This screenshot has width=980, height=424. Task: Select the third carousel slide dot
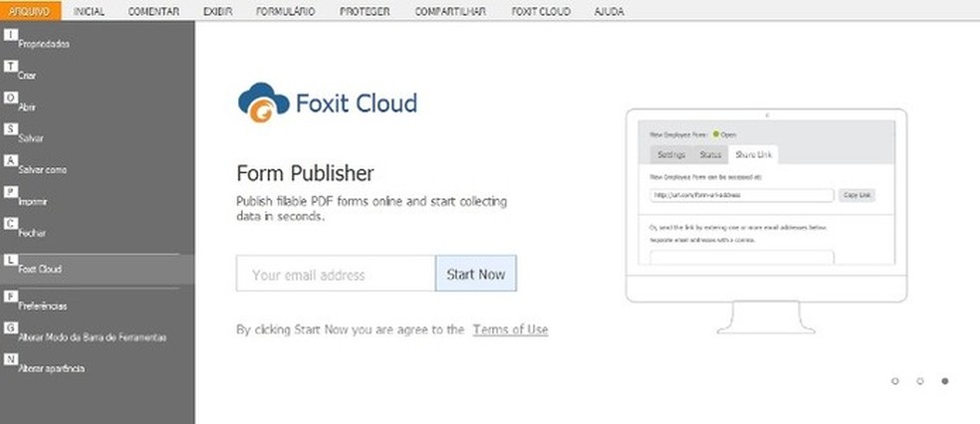(945, 381)
